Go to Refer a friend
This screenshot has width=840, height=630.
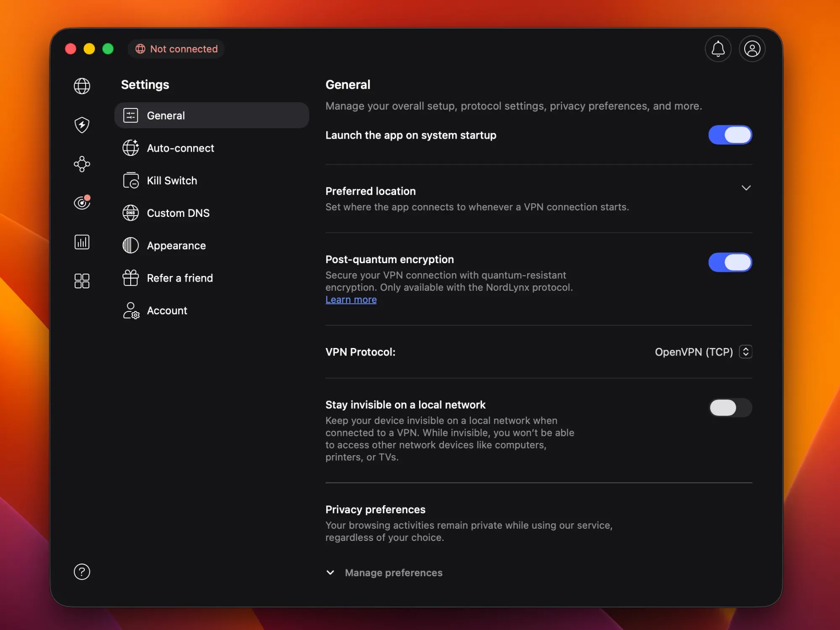click(179, 278)
